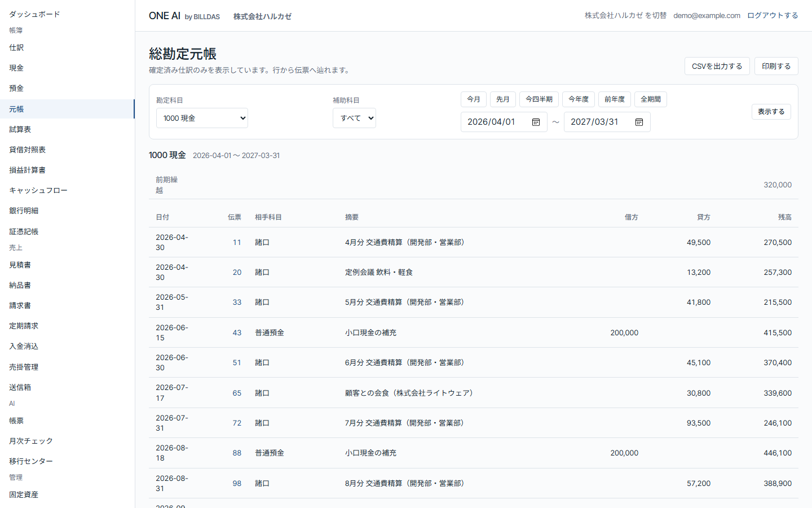Image resolution: width=812 pixels, height=508 pixels.
Task: Click the 印刷する button
Action: pyautogui.click(x=776, y=66)
